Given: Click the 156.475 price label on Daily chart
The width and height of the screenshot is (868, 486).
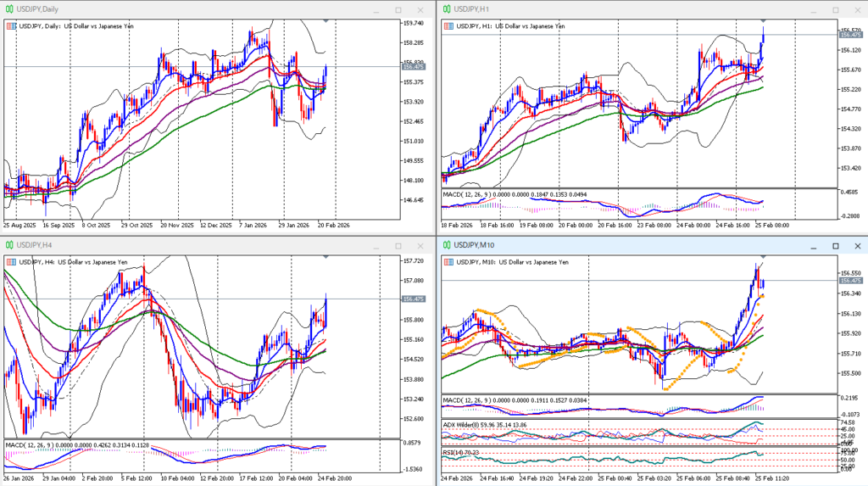Looking at the screenshot, I should pyautogui.click(x=414, y=66).
